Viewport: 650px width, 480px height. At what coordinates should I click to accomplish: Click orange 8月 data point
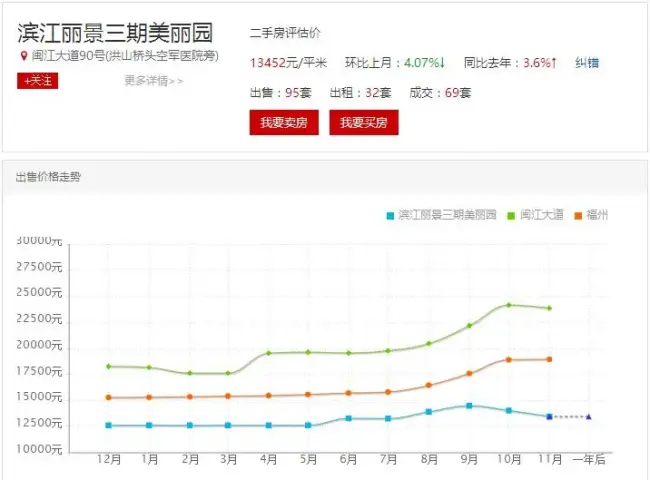429,385
